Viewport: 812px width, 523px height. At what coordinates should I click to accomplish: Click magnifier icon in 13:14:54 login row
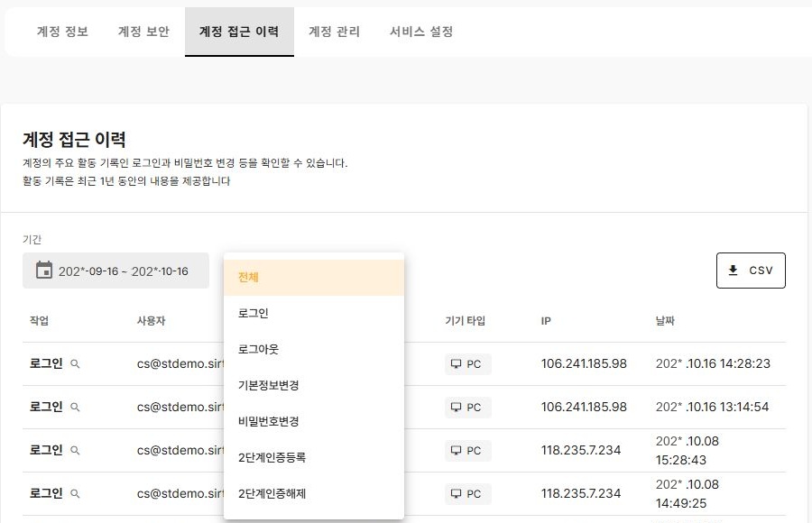(x=75, y=408)
